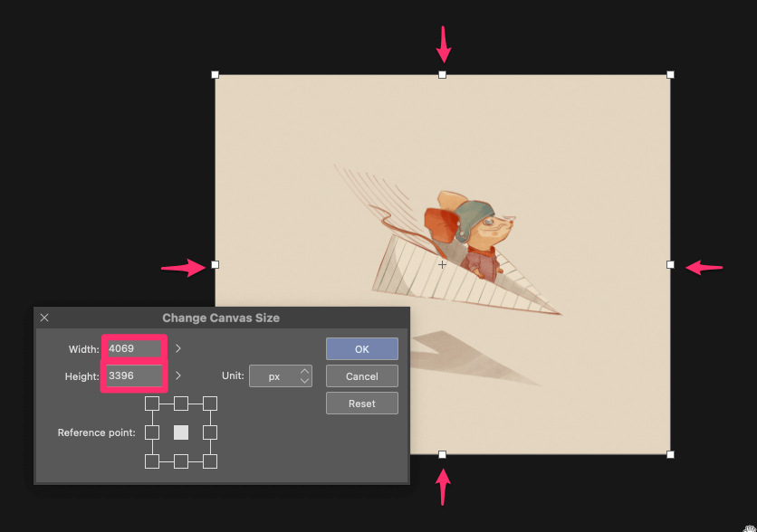Click the right-side canvas resize handle
Image resolution: width=757 pixels, height=532 pixels.
tap(671, 265)
